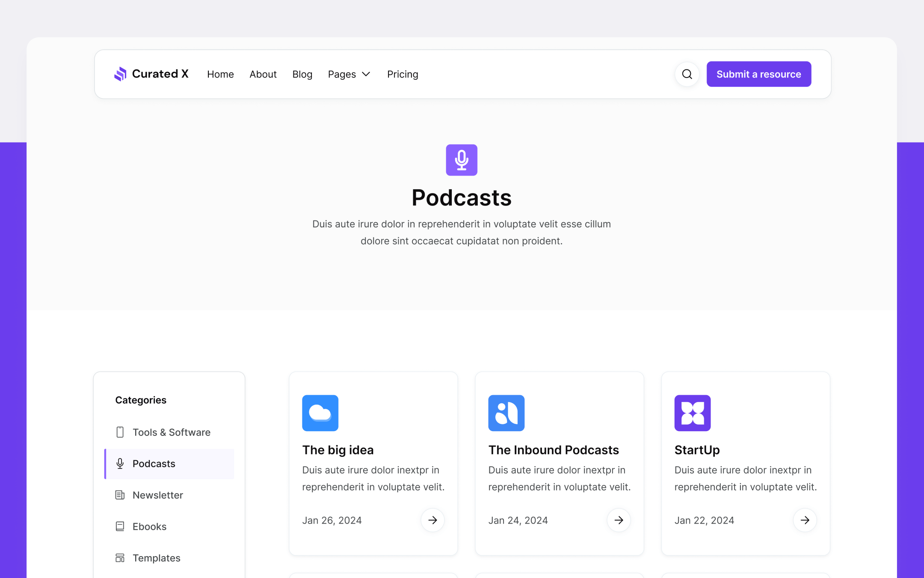Open The big idea title link
Image resolution: width=924 pixels, height=578 pixels.
pos(338,450)
